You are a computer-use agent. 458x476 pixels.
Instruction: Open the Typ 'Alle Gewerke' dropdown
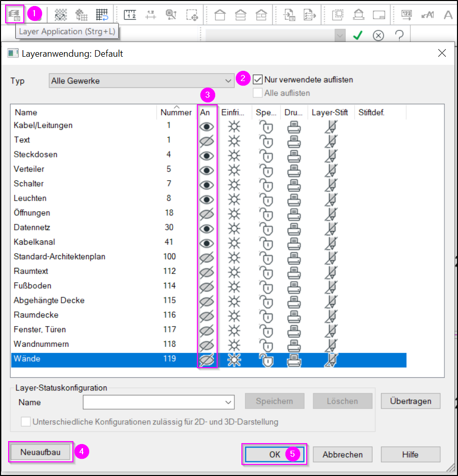coord(142,81)
